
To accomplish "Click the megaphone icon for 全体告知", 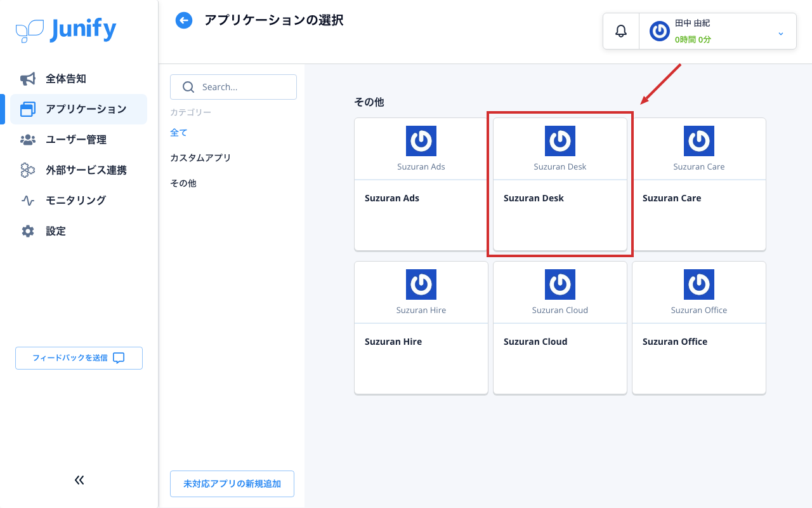I will point(28,79).
